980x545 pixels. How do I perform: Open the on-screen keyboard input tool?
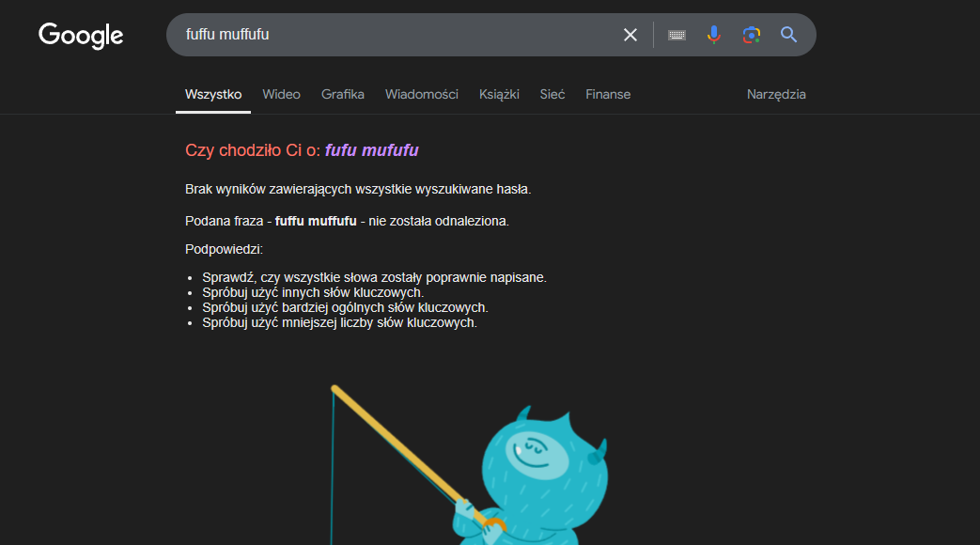coord(677,35)
